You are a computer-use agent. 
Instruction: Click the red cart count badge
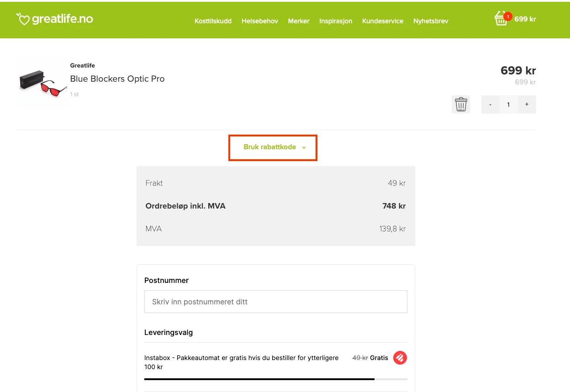point(507,17)
